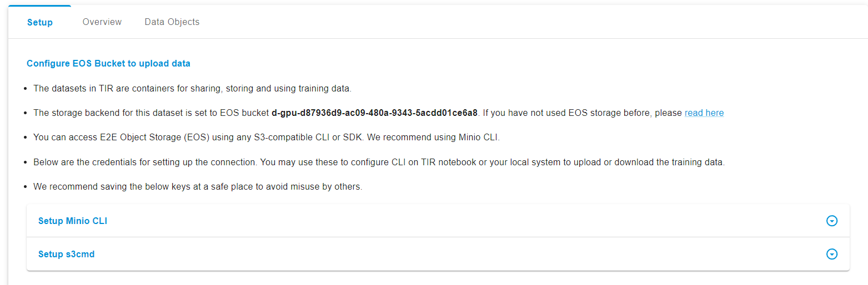
Task: Click empty area in the Setup Minio CLI row
Action: pos(444,221)
